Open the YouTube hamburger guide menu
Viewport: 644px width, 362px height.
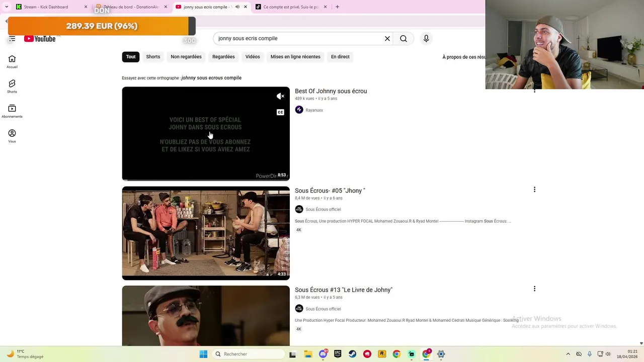coord(12,39)
